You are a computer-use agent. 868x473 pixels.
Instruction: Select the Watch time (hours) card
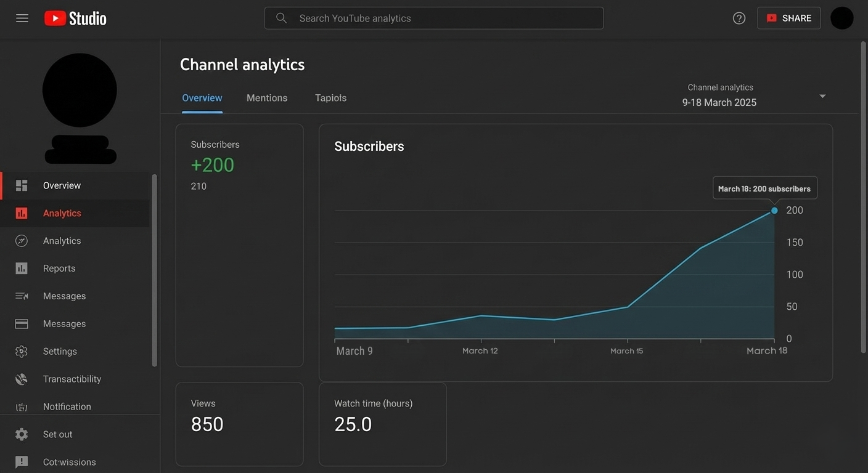tap(382, 424)
